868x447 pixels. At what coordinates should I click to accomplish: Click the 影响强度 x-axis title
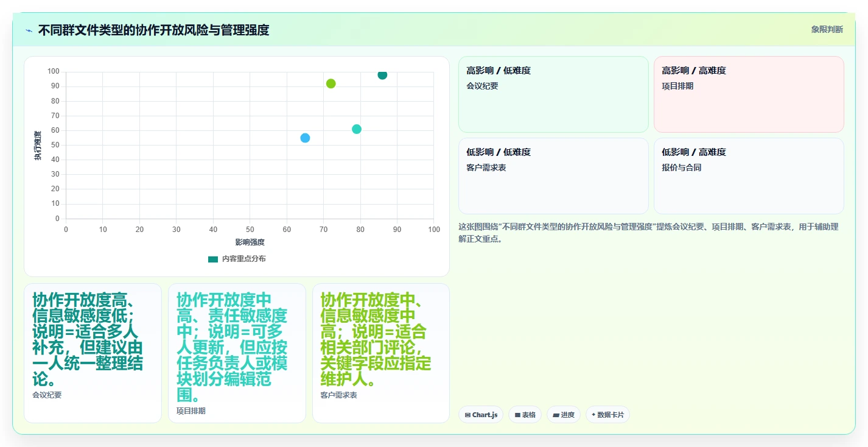point(250,242)
